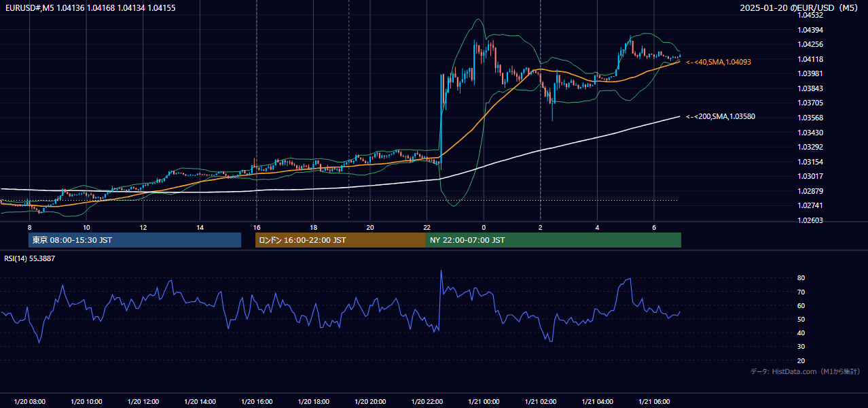
Task: Click the NY 22:00-07:00 JST session bar
Action: coord(554,240)
